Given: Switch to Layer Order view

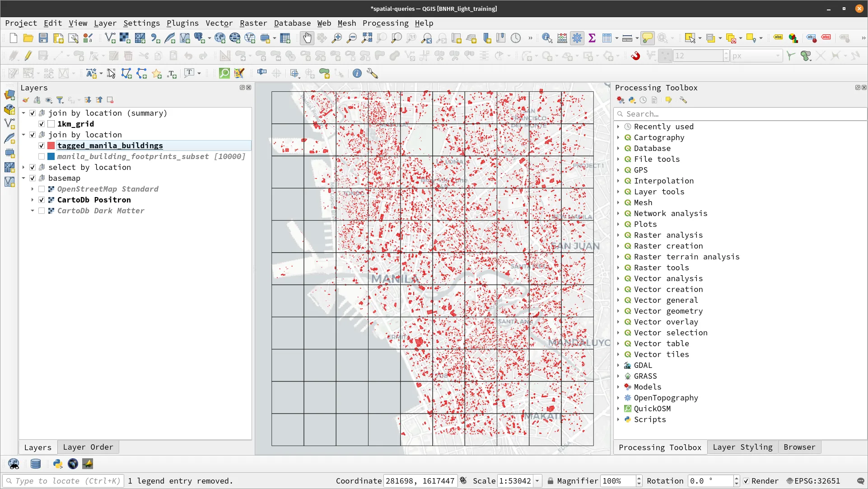Looking at the screenshot, I should (88, 447).
